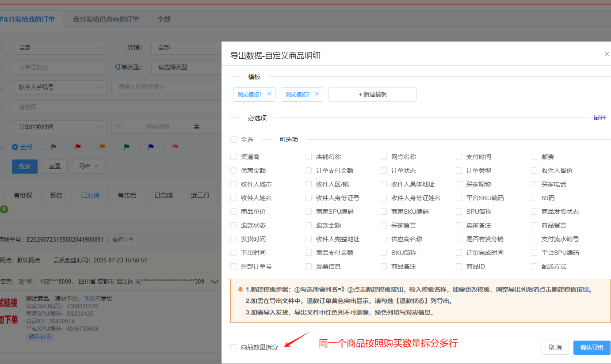Remove 测试模板2 via its X icon
Screen dimensions: 611x364
coord(317,94)
